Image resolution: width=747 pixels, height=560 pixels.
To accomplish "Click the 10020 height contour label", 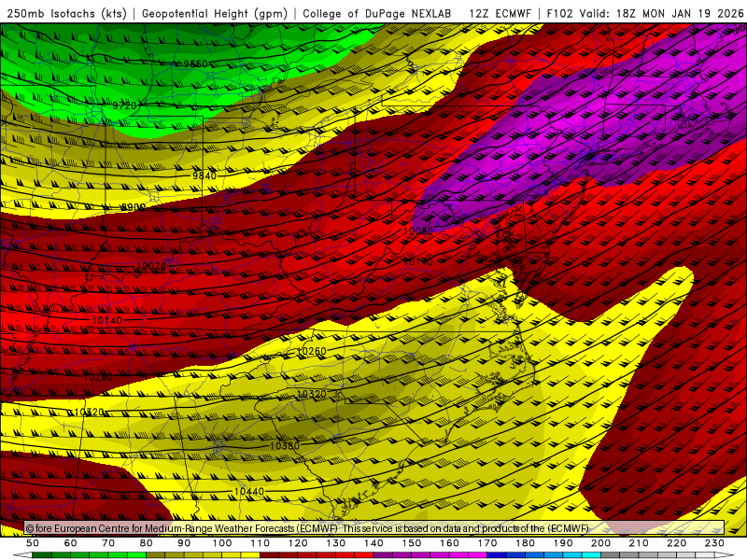I will 151,266.
